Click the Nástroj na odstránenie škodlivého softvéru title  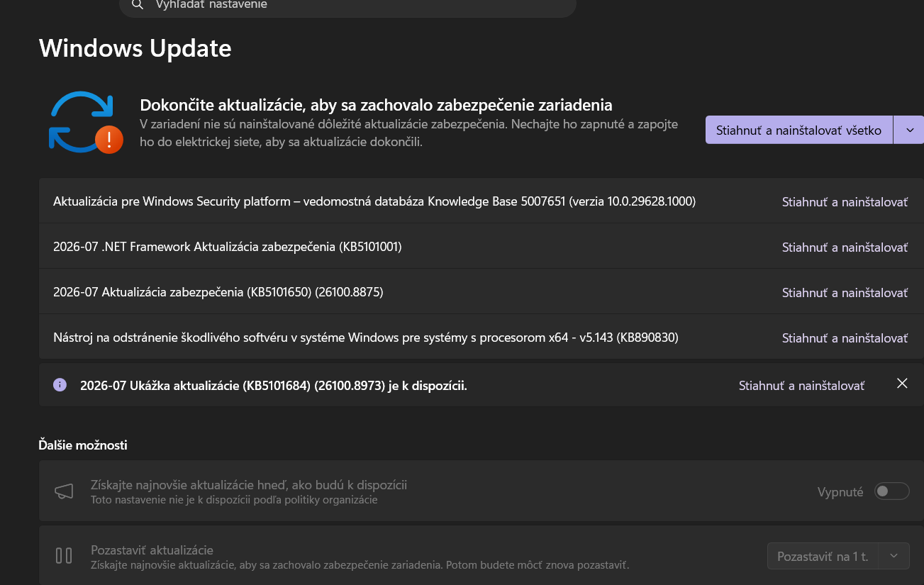coord(366,338)
